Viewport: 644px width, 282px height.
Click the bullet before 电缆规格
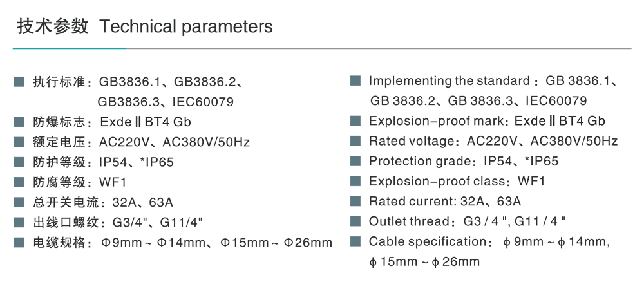coord(19,243)
